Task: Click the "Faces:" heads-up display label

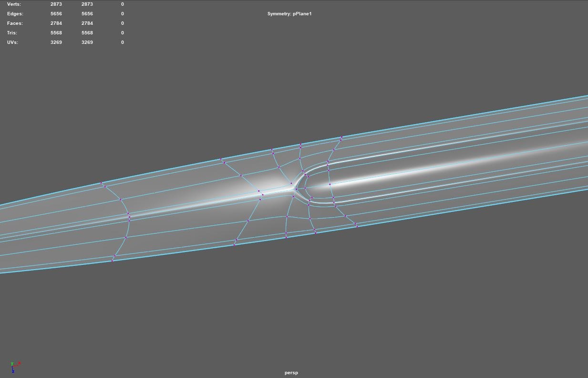Action: [x=15, y=23]
